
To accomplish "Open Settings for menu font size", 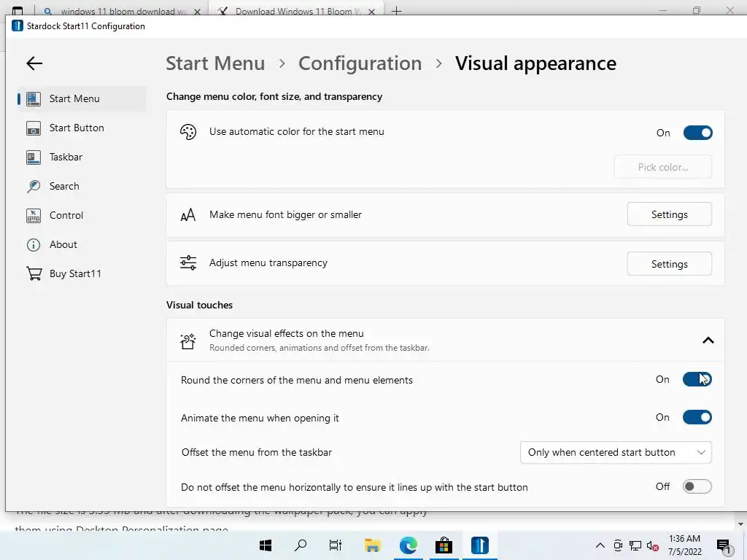I will coord(670,215).
